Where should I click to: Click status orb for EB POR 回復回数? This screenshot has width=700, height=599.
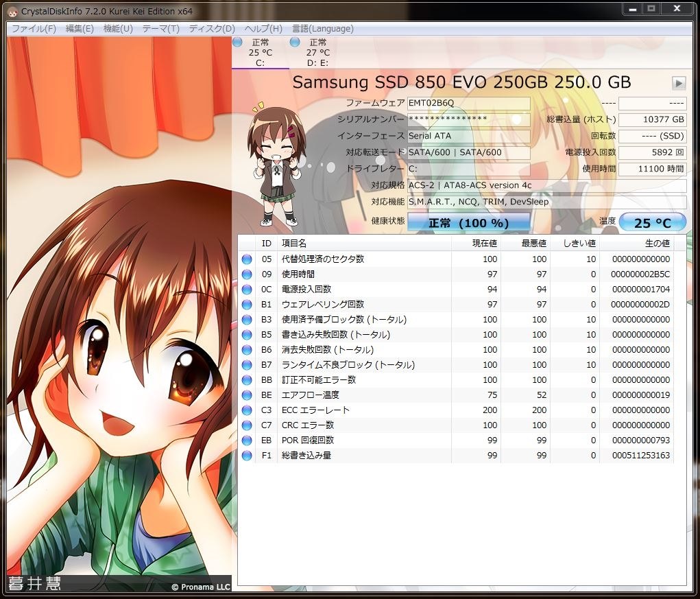point(247,441)
